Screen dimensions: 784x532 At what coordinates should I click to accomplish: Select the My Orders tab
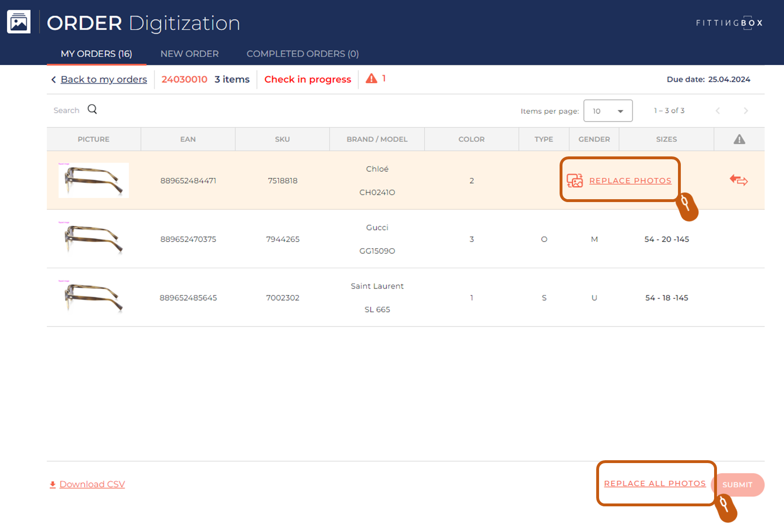(97, 54)
